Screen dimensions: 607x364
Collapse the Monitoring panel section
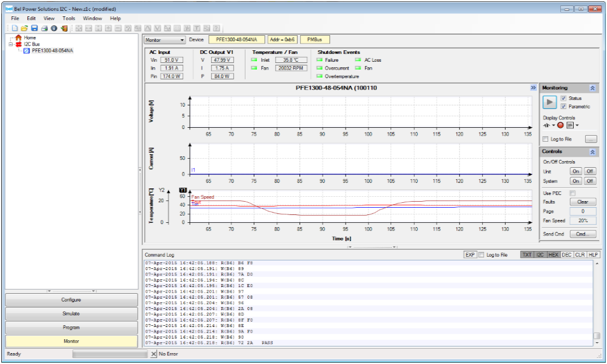[x=592, y=88]
